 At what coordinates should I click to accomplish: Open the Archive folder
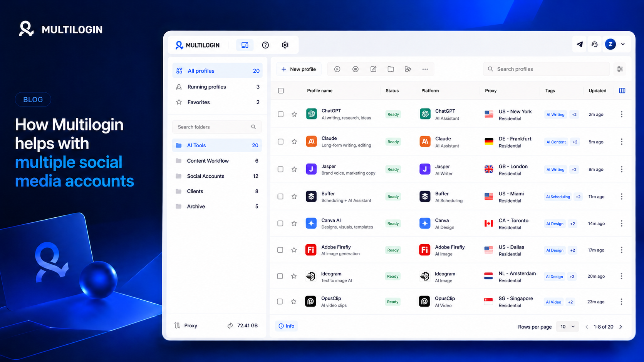[217, 206]
